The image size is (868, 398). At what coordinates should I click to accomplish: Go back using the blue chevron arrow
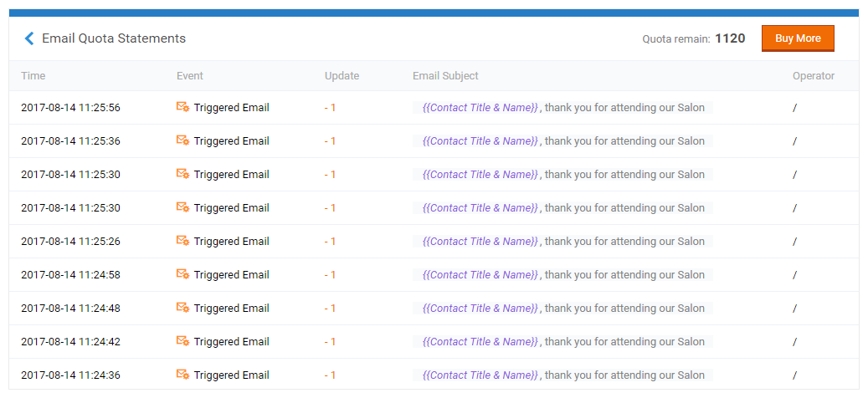tap(29, 38)
